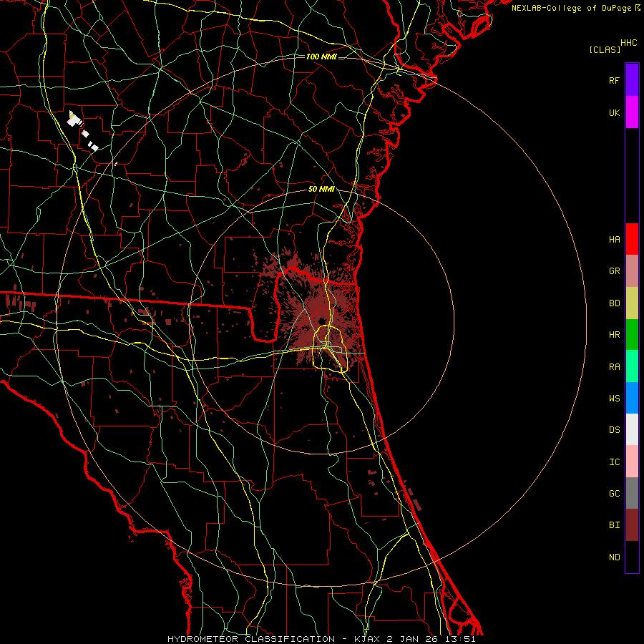Click the [CLAS] legend header
The image size is (644, 644).
tap(605, 49)
